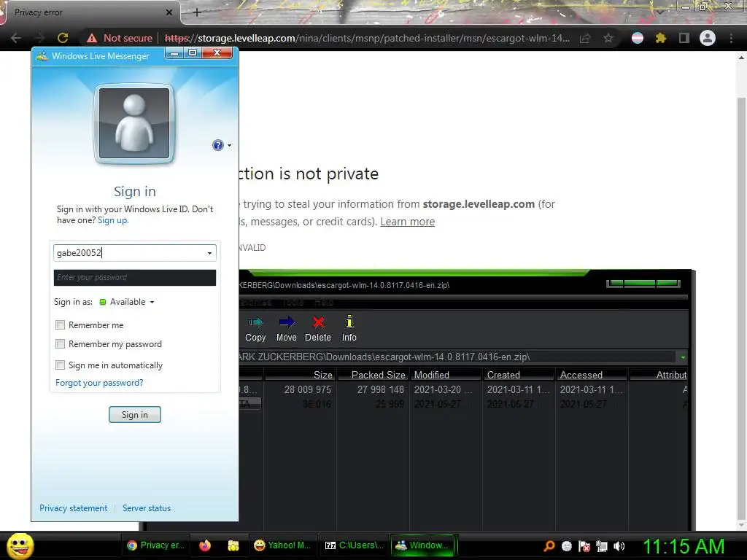Open the Chrome three-dot menu
The image size is (747, 560).
pyautogui.click(x=731, y=38)
